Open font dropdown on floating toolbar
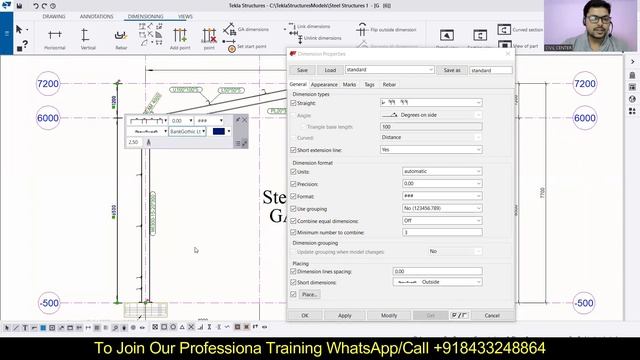Viewport: 640px width, 360px height. (187, 131)
